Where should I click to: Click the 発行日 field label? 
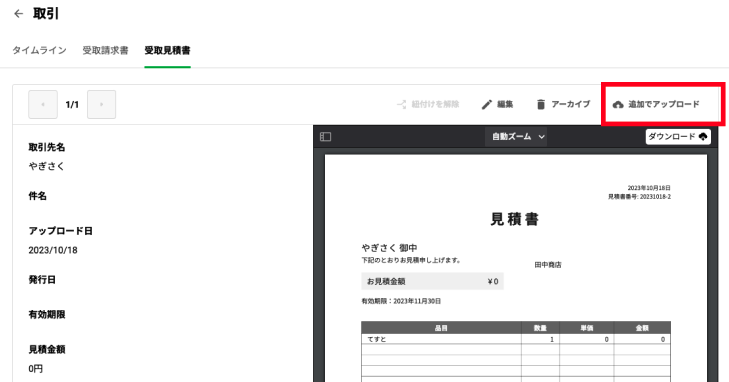[42, 280]
